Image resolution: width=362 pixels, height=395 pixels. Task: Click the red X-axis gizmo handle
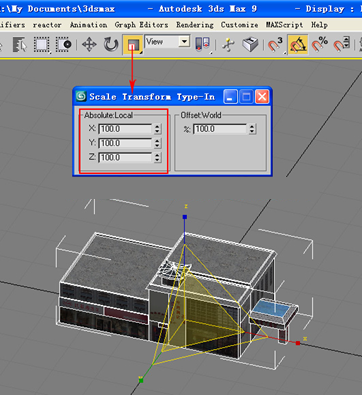tap(298, 343)
